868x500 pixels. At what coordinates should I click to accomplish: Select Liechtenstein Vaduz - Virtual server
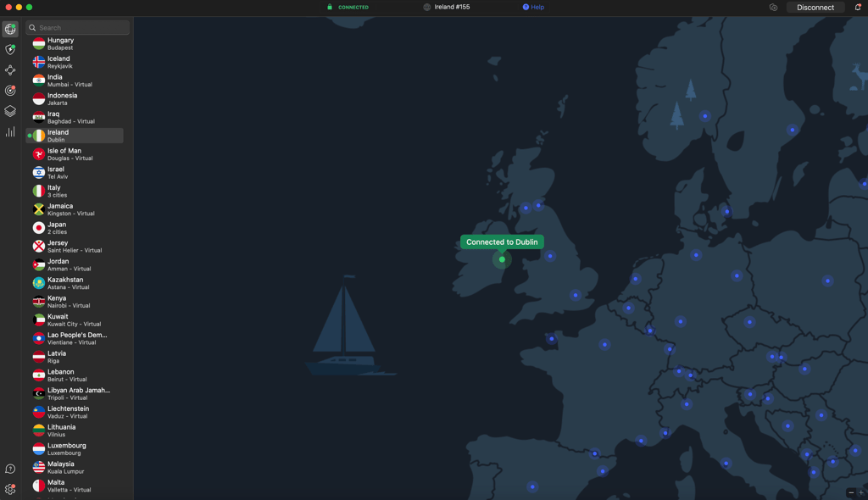pos(75,412)
